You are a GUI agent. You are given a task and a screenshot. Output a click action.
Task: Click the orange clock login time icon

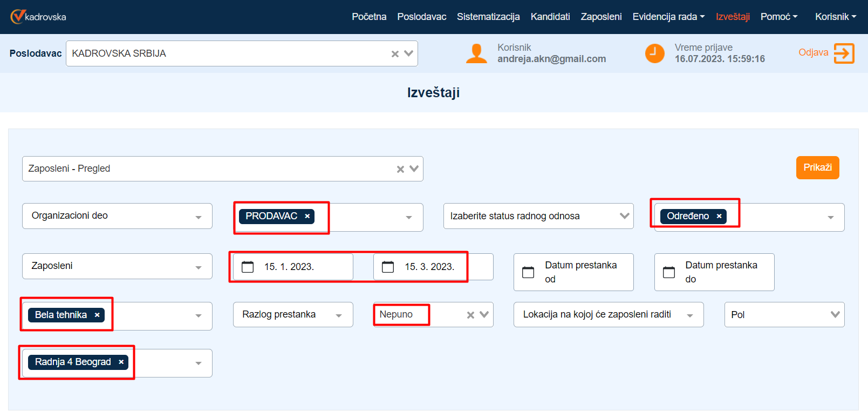pos(654,53)
